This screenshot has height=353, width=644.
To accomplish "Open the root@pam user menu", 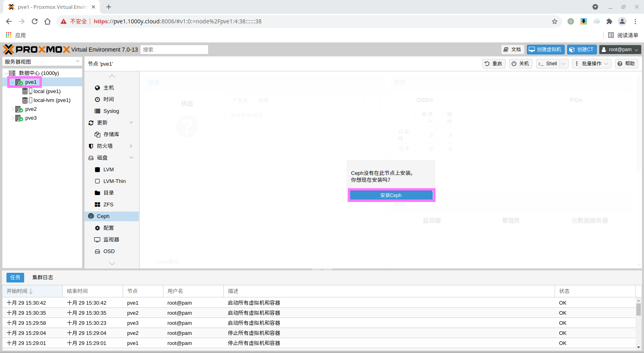I will coord(620,50).
